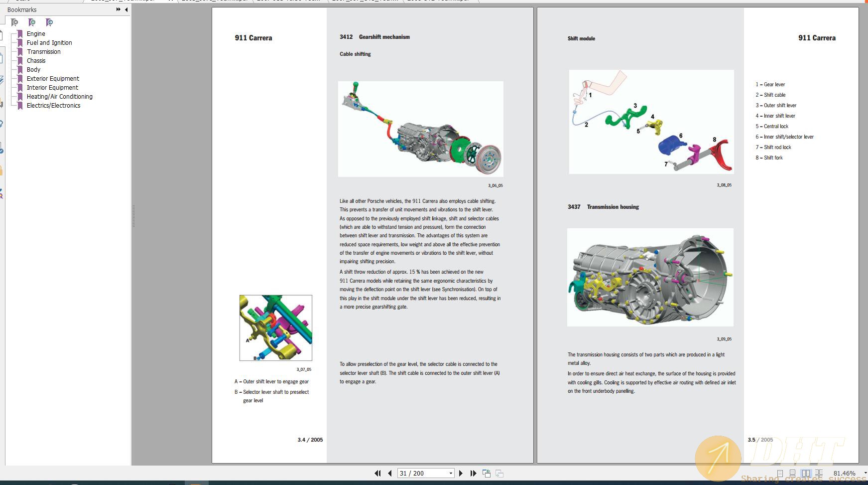Screen dimensions: 868x485
Task: Click the shift lever detail illustration 3_07_05
Action: point(276,328)
